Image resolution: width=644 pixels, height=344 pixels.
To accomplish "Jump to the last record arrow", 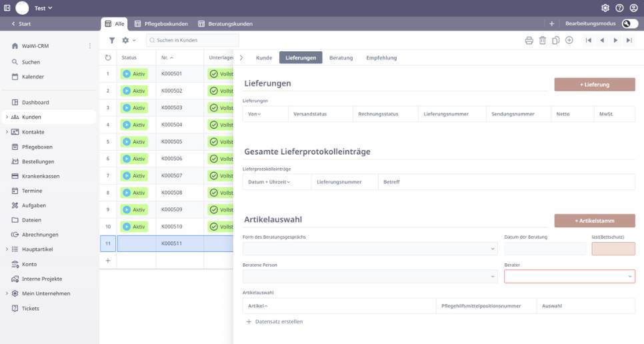I will (629, 41).
